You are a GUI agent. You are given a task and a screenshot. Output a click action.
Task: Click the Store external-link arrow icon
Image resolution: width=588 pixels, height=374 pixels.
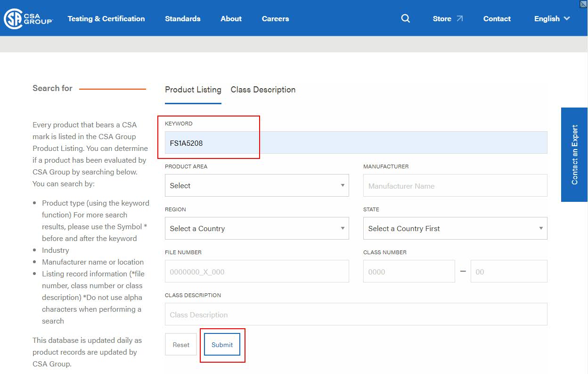pos(460,18)
